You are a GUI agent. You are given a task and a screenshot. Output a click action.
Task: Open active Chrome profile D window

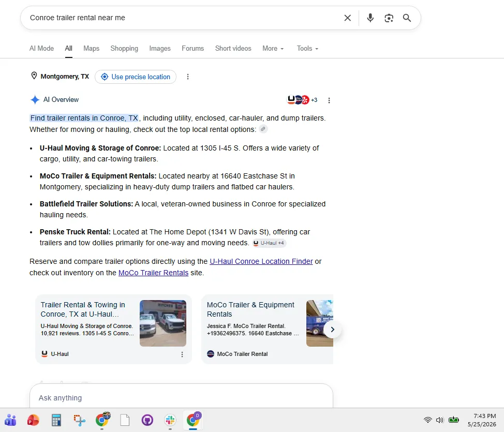click(193, 420)
